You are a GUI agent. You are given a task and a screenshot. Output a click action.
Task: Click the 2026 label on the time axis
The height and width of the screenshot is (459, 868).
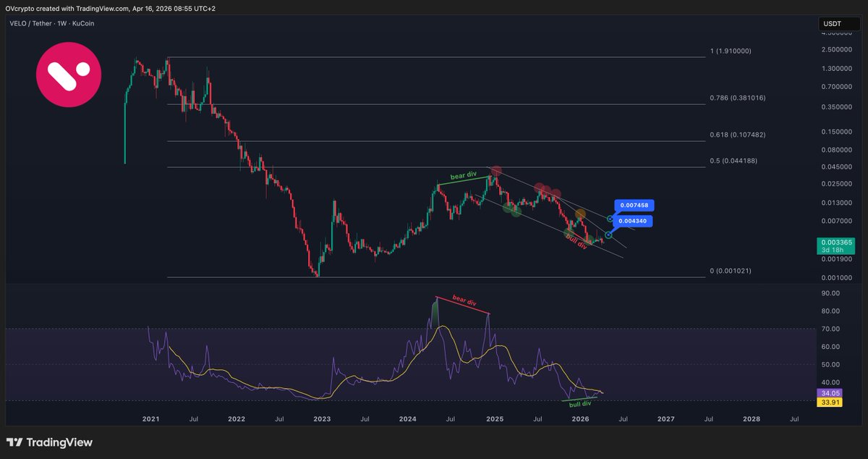(x=580, y=418)
